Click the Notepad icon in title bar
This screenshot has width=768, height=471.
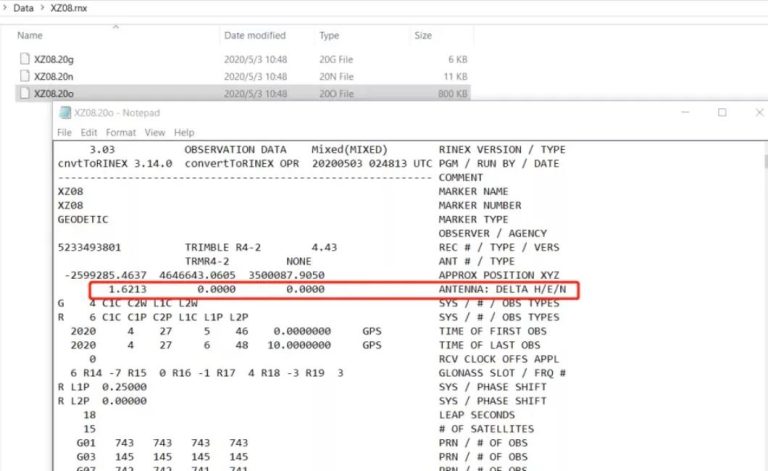[65, 113]
